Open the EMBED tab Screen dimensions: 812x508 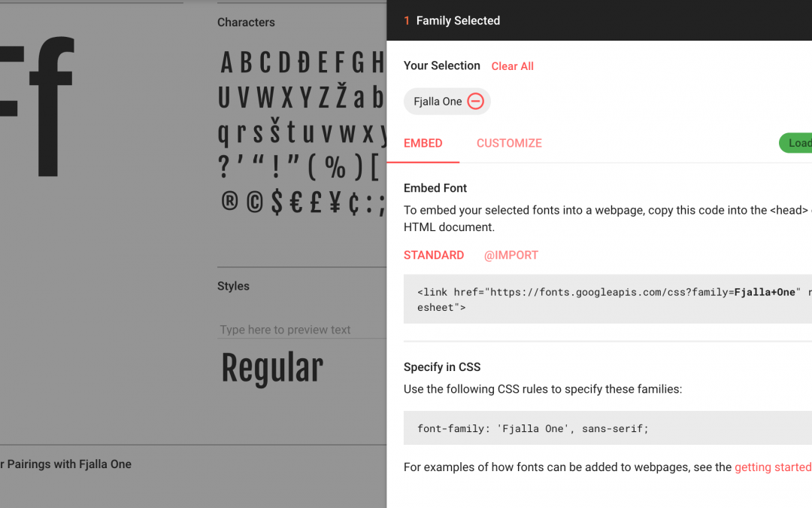point(423,143)
